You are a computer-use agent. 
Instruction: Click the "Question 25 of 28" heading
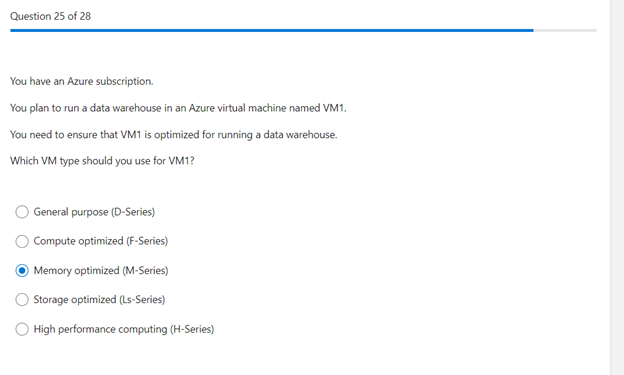point(51,16)
